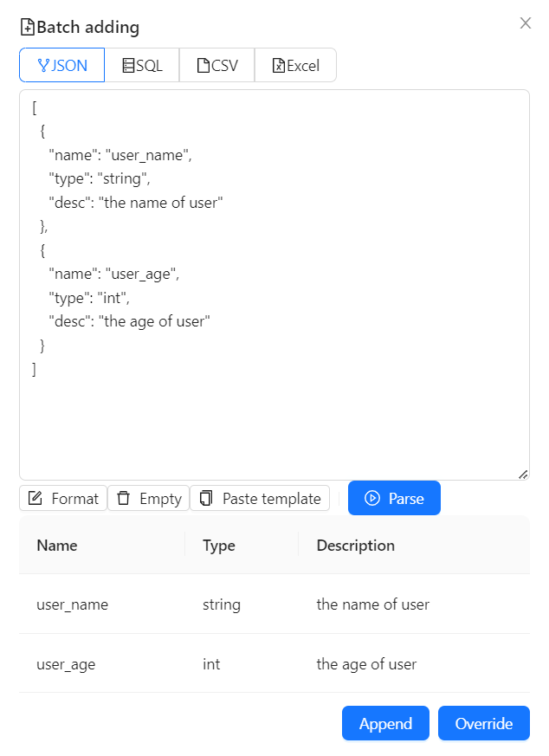The width and height of the screenshot is (549, 756).
Task: Click the Format pencil icon
Action: 36,498
